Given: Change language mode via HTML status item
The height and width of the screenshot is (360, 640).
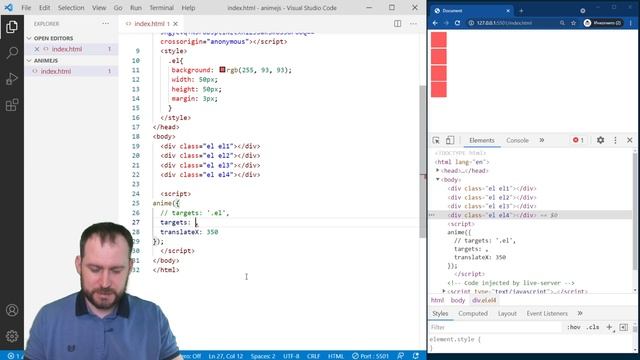Looking at the screenshot, I should click(x=336, y=356).
